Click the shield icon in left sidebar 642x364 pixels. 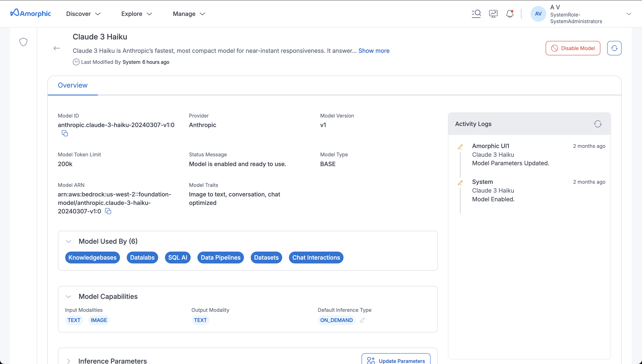(23, 42)
